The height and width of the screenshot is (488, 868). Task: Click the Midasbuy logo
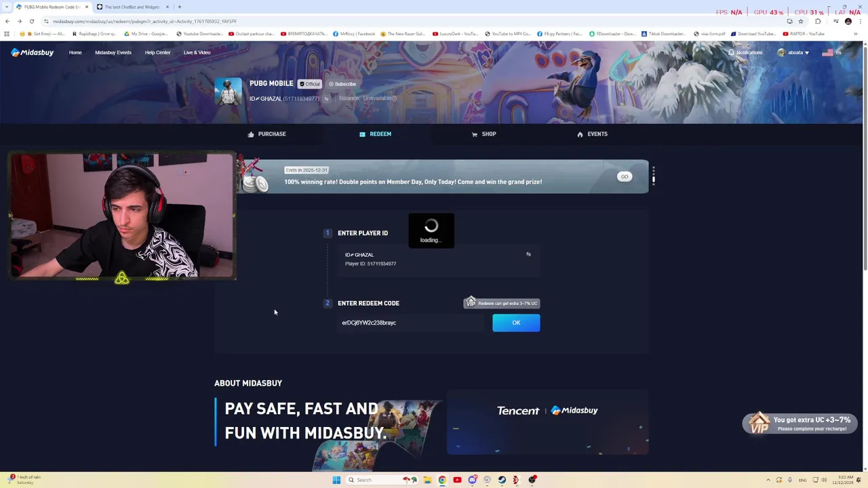tap(32, 52)
